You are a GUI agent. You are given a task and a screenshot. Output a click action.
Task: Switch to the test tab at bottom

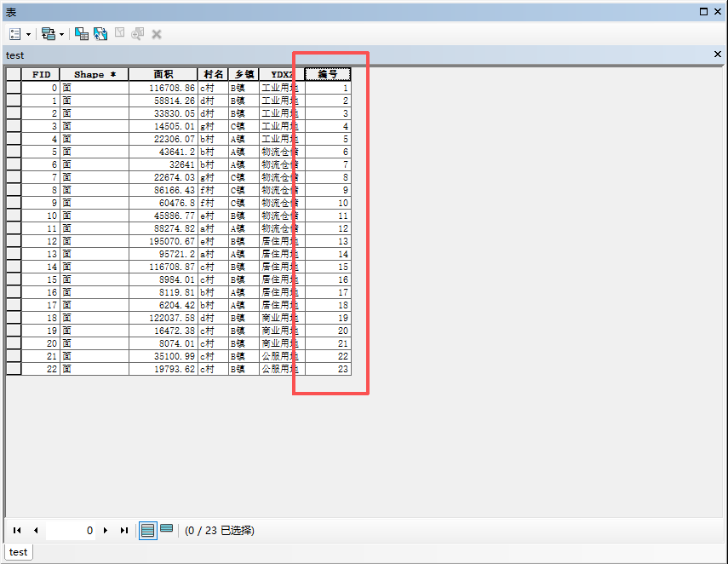(x=18, y=551)
